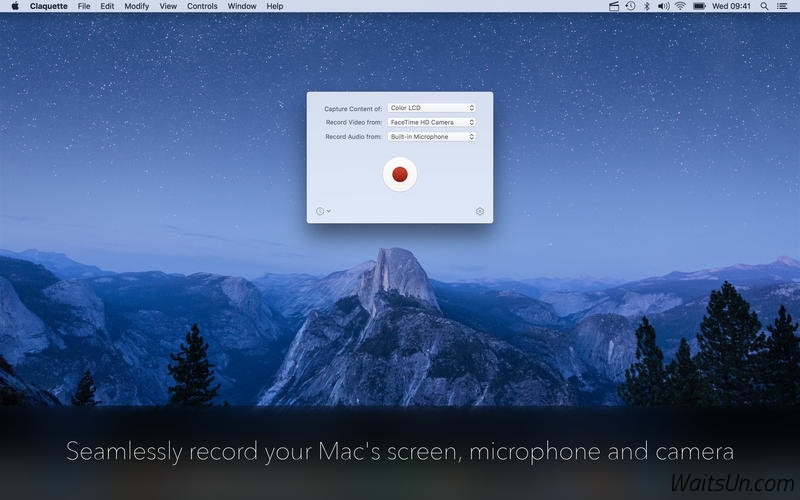The height and width of the screenshot is (500, 800).
Task: Click the Claquette application menu
Action: click(49, 6)
